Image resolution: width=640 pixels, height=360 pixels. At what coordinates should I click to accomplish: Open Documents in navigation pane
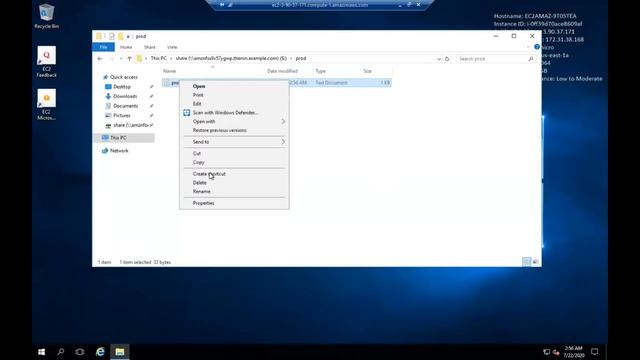tap(126, 106)
